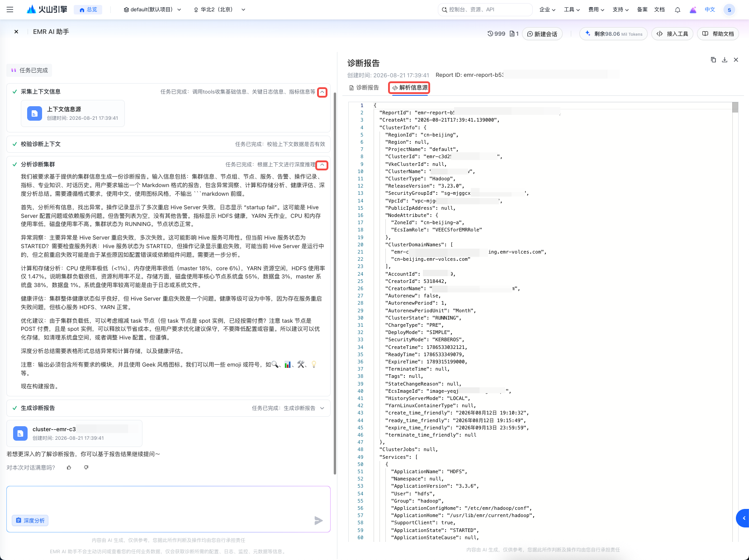Click the JSON line "CreatorId": 5318442
749x560 pixels.
click(416, 282)
